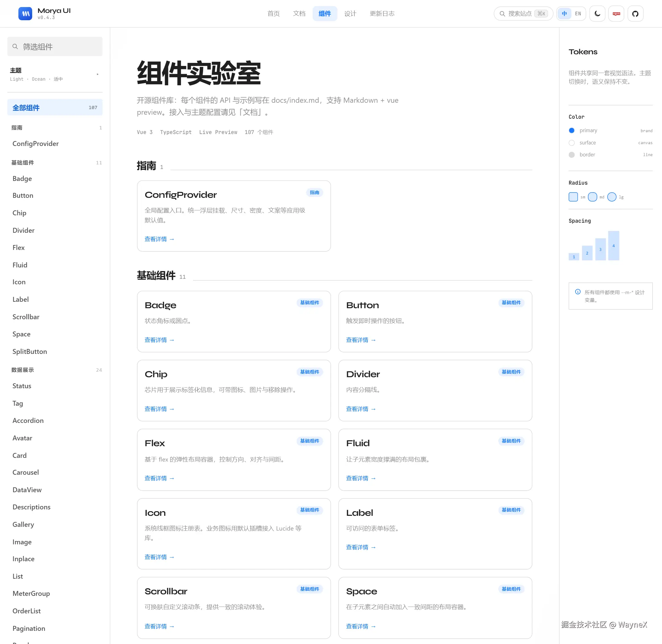
Task: Open the GitHub repository icon
Action: [635, 13]
